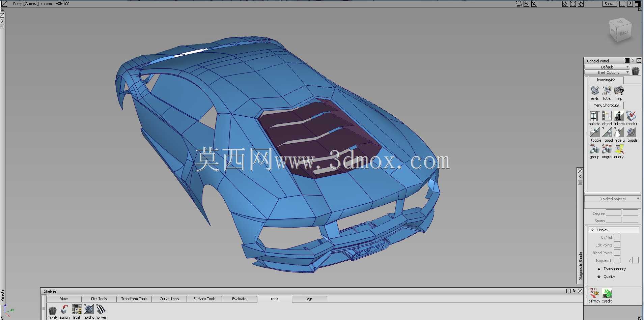Click the Control Panel trash can
Image resolution: width=644 pixels, height=320 pixels.
click(636, 71)
